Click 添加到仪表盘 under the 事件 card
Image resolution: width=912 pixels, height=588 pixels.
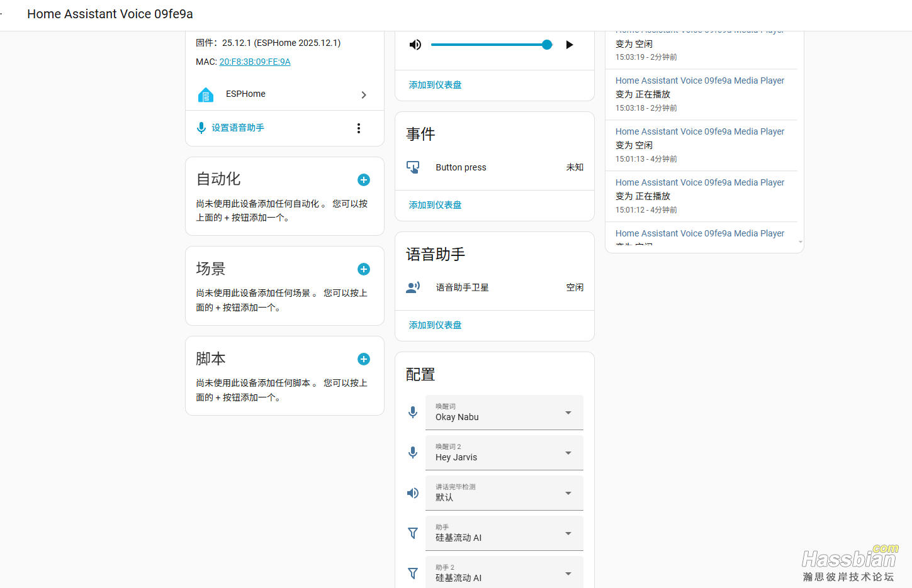pos(436,205)
